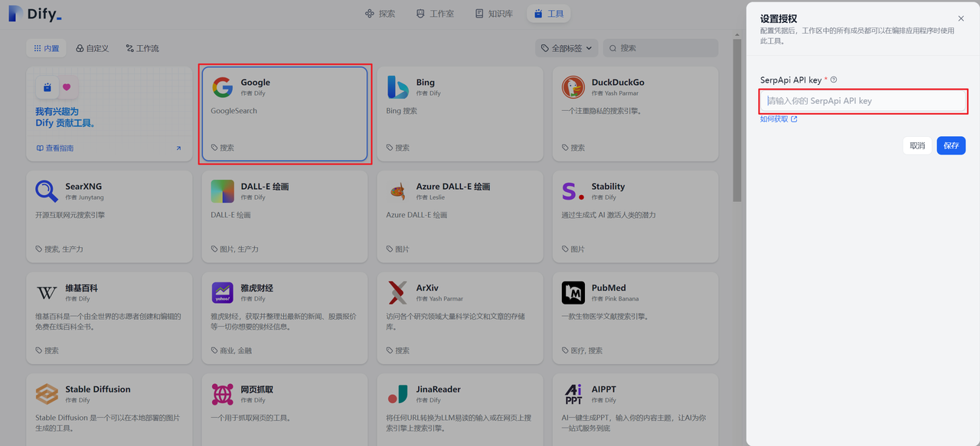The height and width of the screenshot is (446, 980).
Task: Select the 工具 tab
Action: [549, 14]
